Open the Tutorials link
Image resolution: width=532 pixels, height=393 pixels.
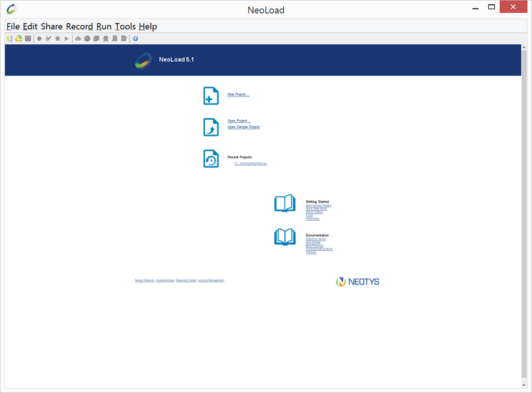pos(311,252)
